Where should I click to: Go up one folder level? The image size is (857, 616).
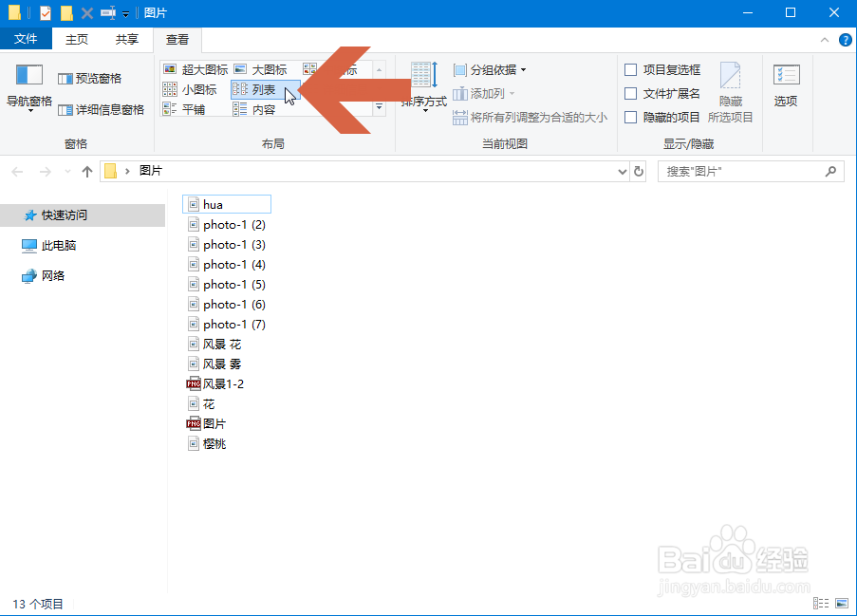(87, 172)
